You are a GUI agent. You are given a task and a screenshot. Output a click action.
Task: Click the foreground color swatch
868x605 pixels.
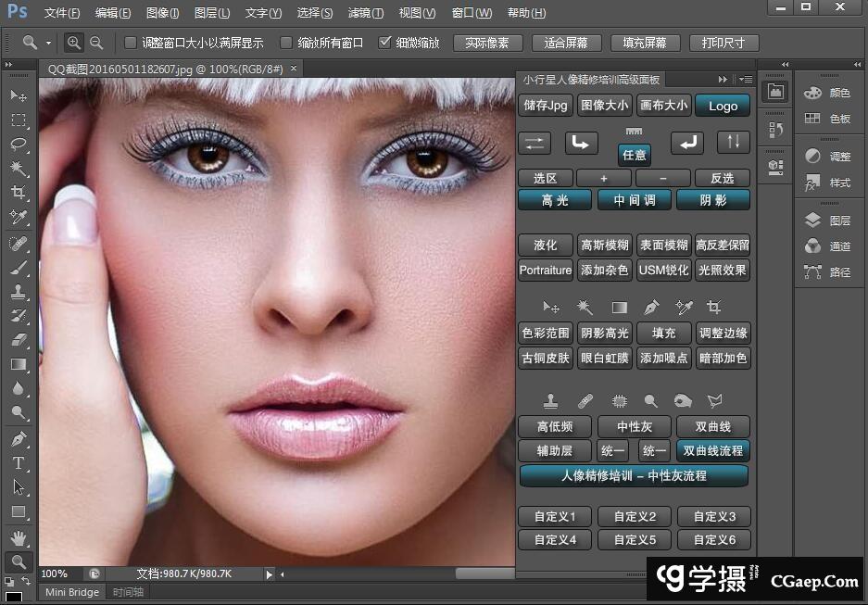click(x=14, y=597)
